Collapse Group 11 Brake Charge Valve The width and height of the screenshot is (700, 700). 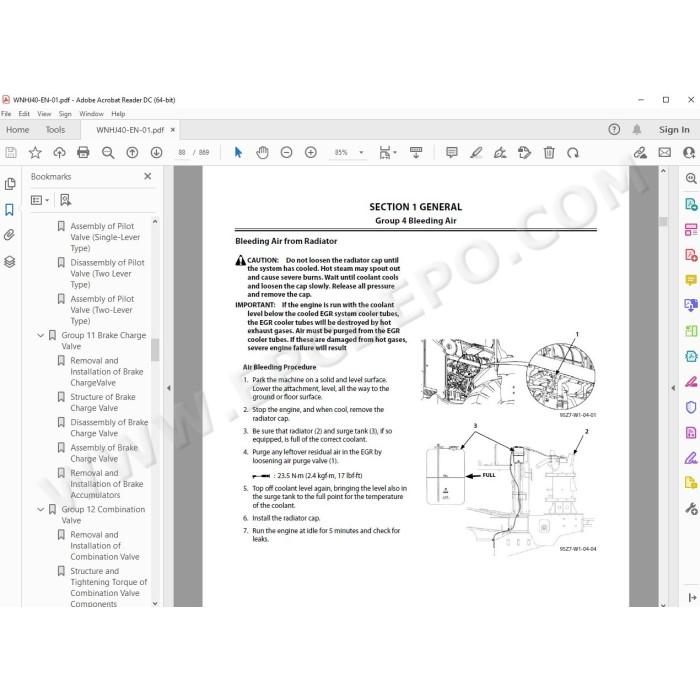[41, 335]
